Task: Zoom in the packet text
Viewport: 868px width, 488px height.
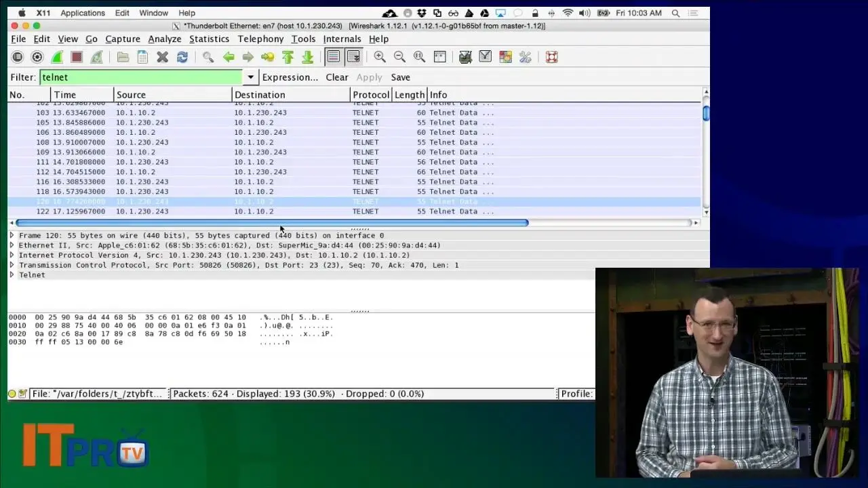Action: click(380, 57)
